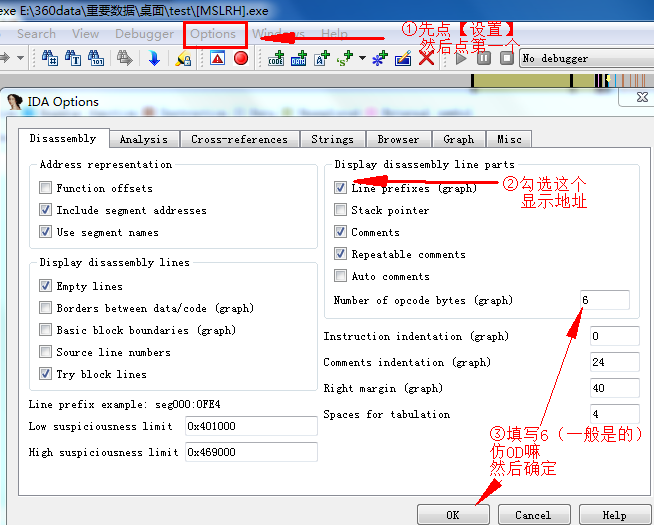Toggle Try block lines checkbox

pyautogui.click(x=45, y=374)
